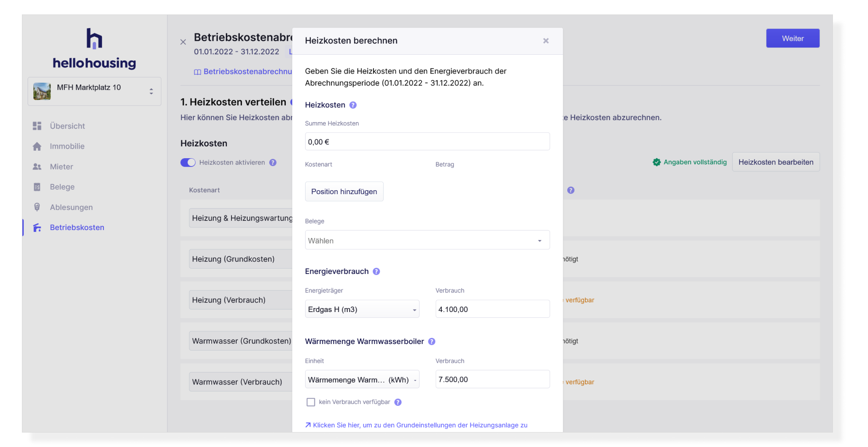Disable the Heizkosten aktivieren toggle
This screenshot has height=447, width=868.
coord(188,162)
